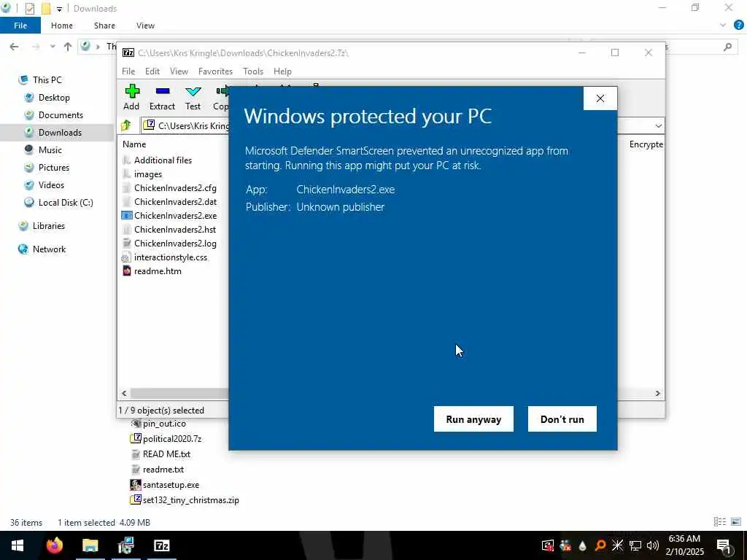The width and height of the screenshot is (747, 560).
Task: Click the network tray icon
Action: pos(635,545)
